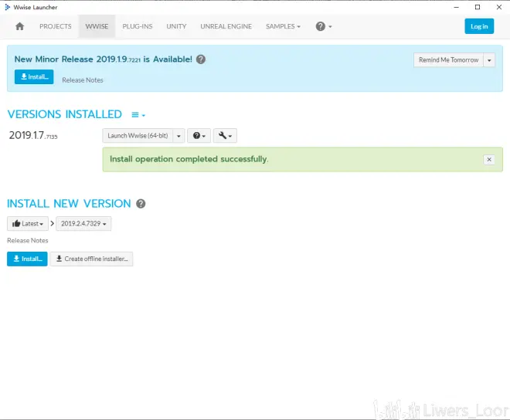Open the versions installed list menu icon
The image size is (510, 420).
coord(138,115)
